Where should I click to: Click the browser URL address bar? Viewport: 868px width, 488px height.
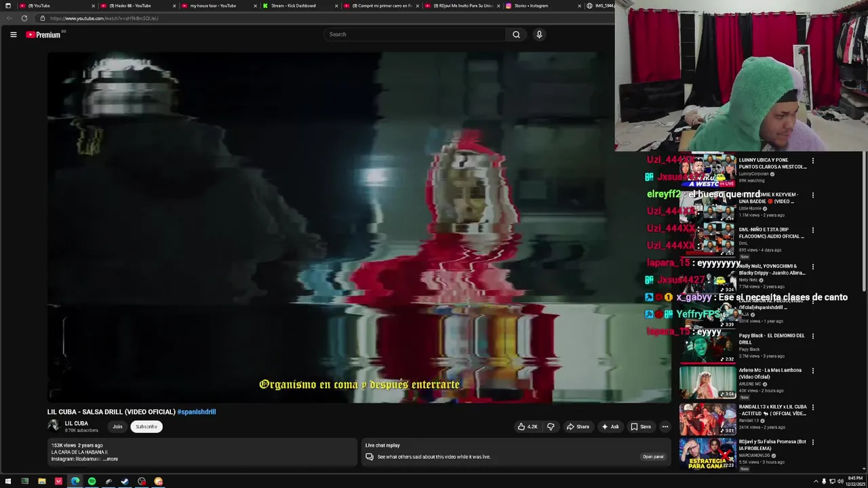point(325,18)
